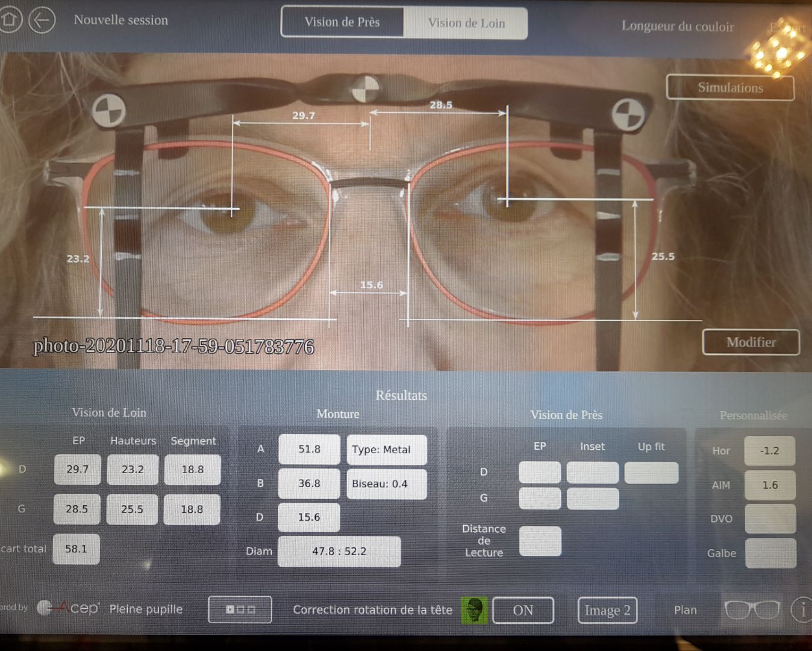Select the Hor value -1.2 field
The width and height of the screenshot is (812, 651).
pyautogui.click(x=769, y=451)
